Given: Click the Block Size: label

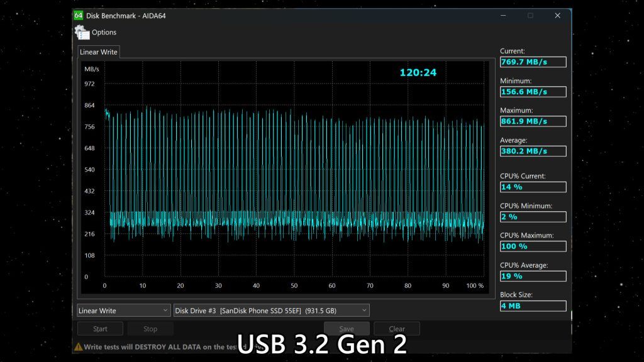Looking at the screenshot, I should pos(516,295).
